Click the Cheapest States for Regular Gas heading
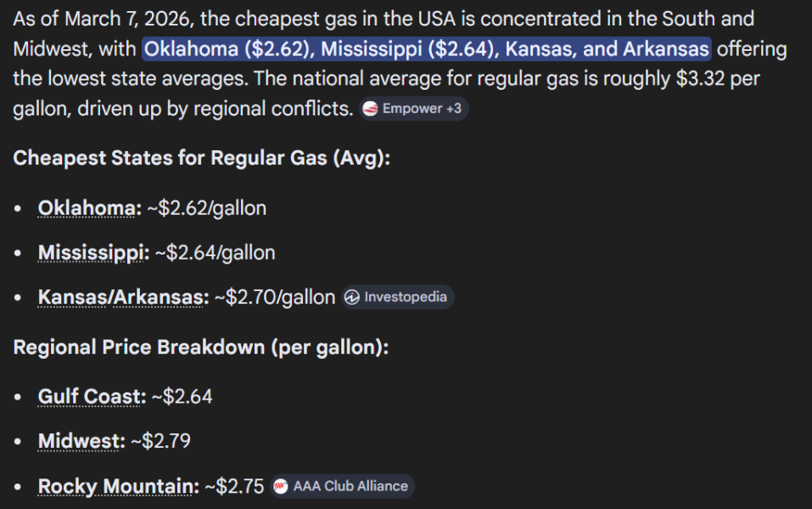The image size is (812, 509). [202, 158]
